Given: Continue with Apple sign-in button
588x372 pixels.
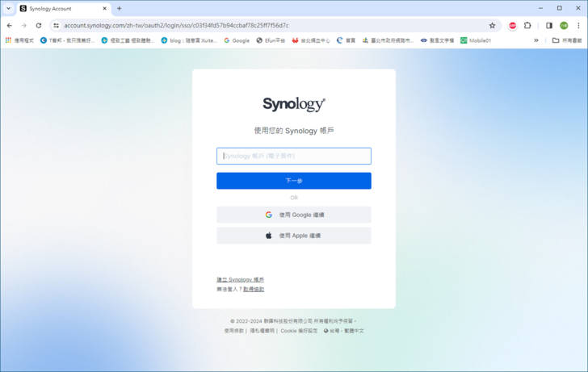Looking at the screenshot, I should click(294, 236).
